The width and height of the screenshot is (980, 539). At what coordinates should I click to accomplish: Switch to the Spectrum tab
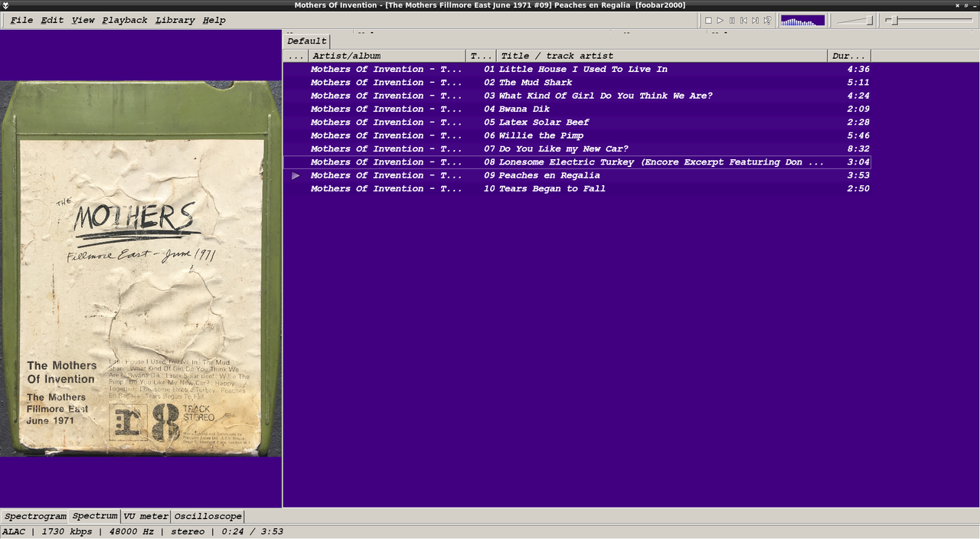tap(95, 516)
